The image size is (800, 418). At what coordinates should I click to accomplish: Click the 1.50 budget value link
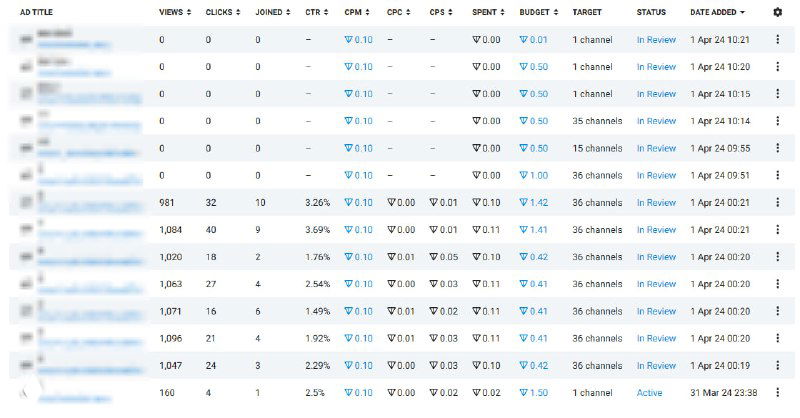(x=534, y=393)
